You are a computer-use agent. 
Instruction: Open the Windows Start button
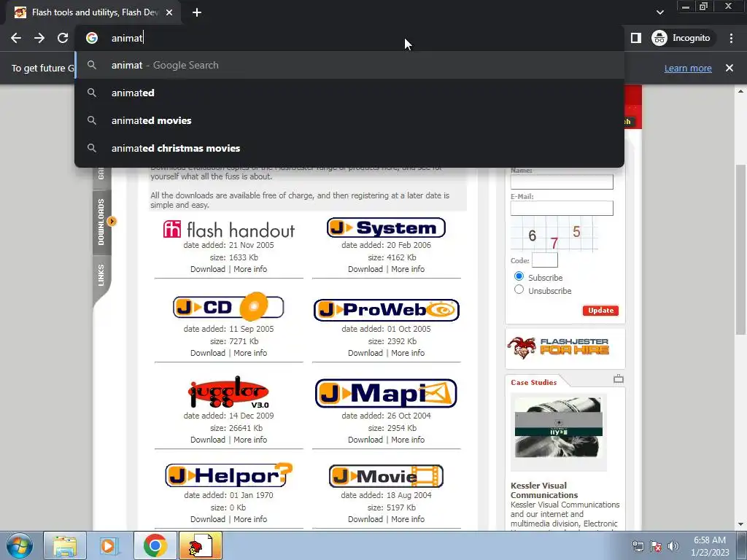click(20, 545)
